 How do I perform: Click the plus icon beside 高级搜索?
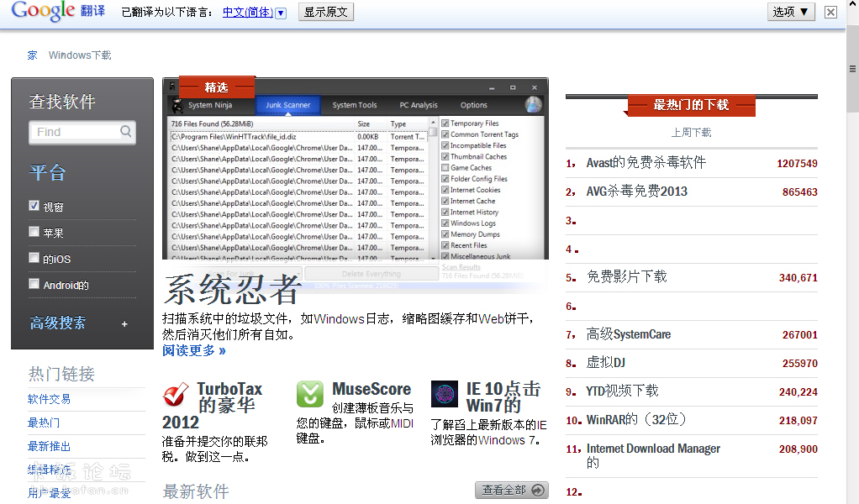124,324
